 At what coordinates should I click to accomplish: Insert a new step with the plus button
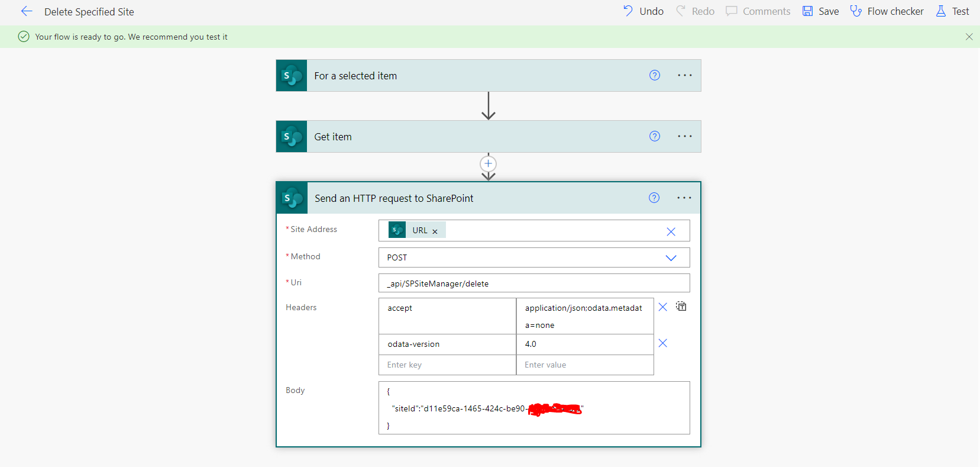pyautogui.click(x=488, y=164)
